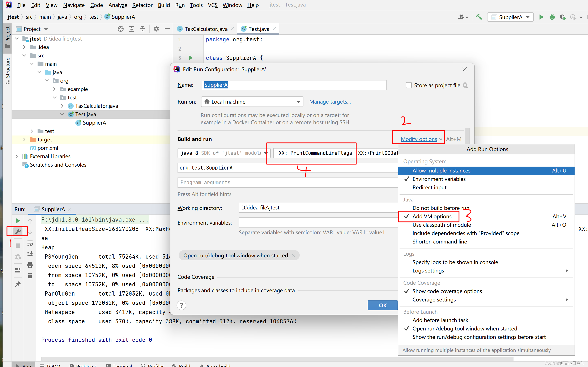
Task: Click the Manage targets link
Action: (x=330, y=102)
